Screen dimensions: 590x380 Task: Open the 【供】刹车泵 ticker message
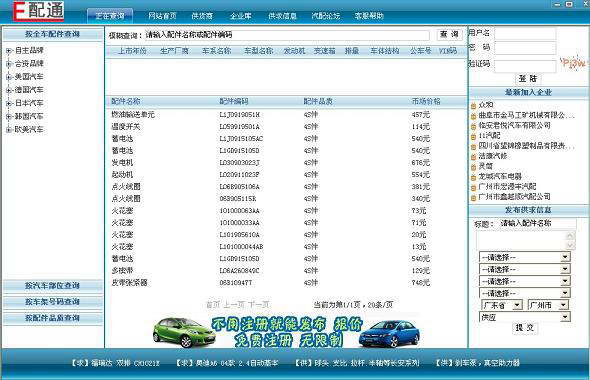(477, 363)
